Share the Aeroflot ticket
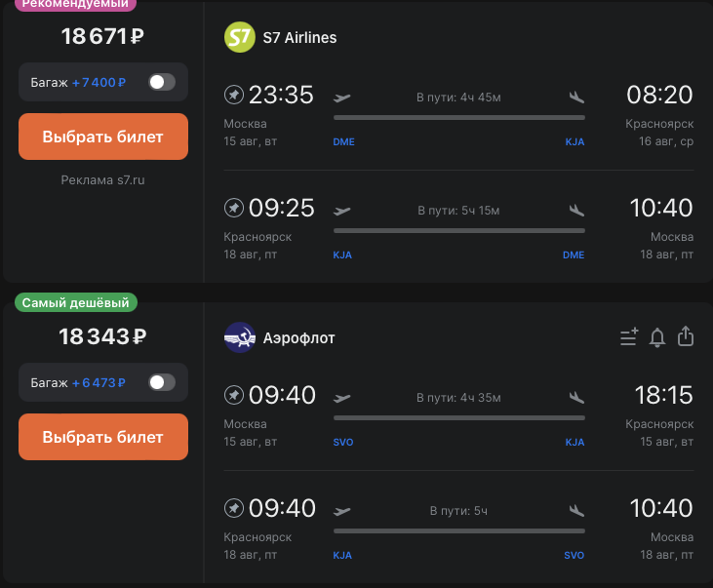The width and height of the screenshot is (713, 588). [x=686, y=336]
